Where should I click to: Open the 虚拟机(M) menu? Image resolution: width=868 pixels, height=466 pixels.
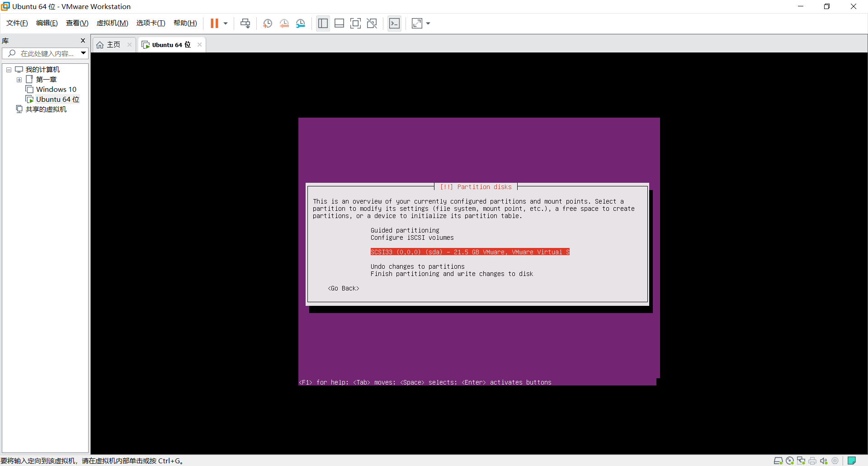coord(113,23)
